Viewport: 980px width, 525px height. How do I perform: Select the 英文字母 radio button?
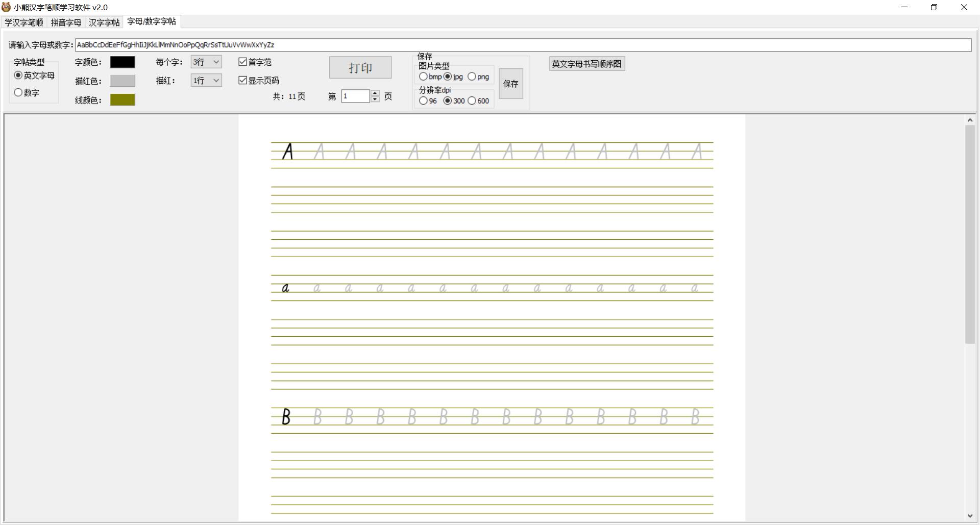[x=19, y=75]
